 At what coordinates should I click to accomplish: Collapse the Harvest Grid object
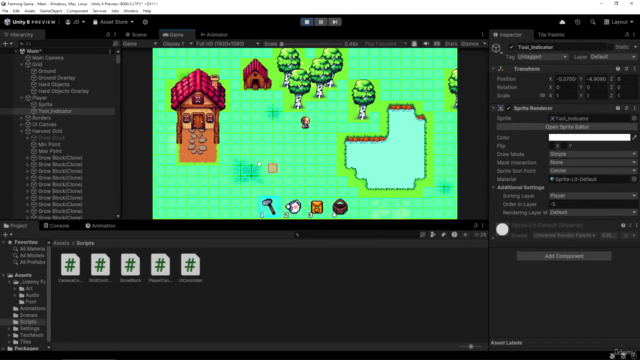[22, 131]
